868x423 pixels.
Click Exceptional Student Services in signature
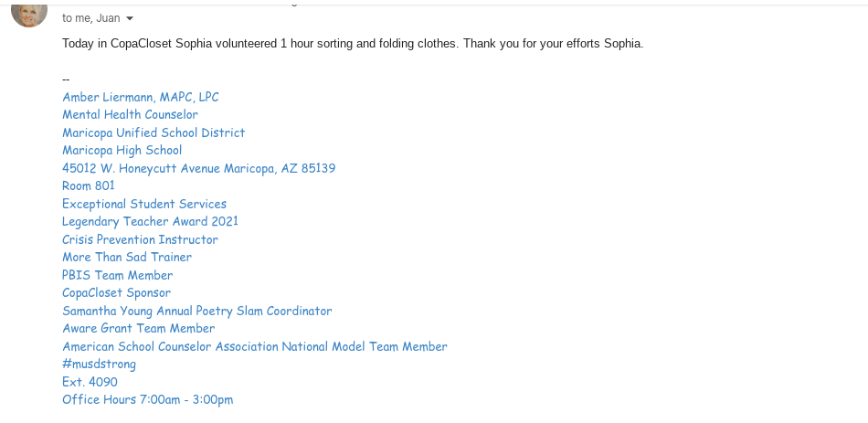coord(144,204)
